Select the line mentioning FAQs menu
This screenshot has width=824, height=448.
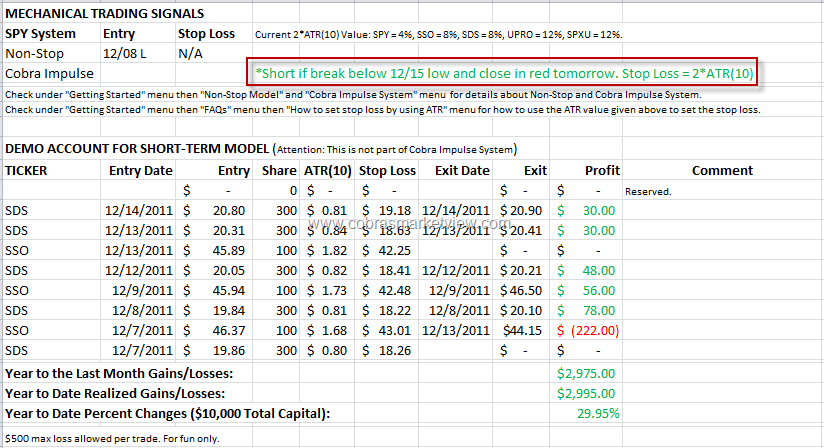coord(383,110)
